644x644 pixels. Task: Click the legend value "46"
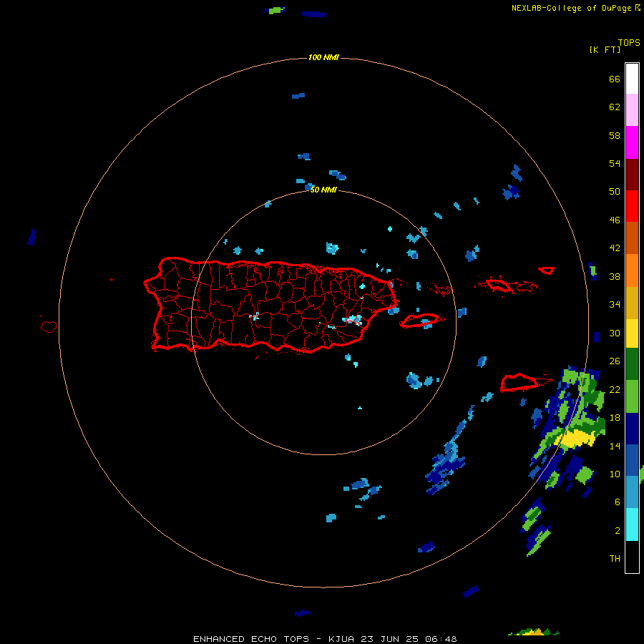[615, 220]
